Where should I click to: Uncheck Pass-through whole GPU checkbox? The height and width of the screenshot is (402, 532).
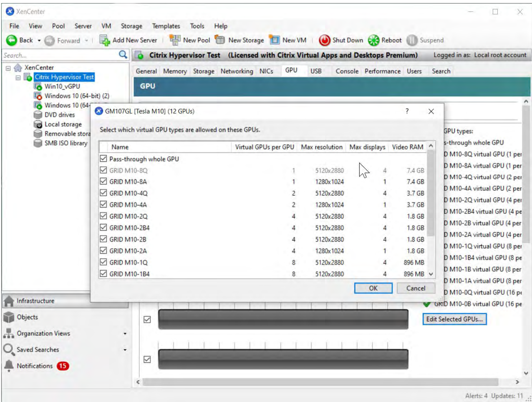[103, 159]
